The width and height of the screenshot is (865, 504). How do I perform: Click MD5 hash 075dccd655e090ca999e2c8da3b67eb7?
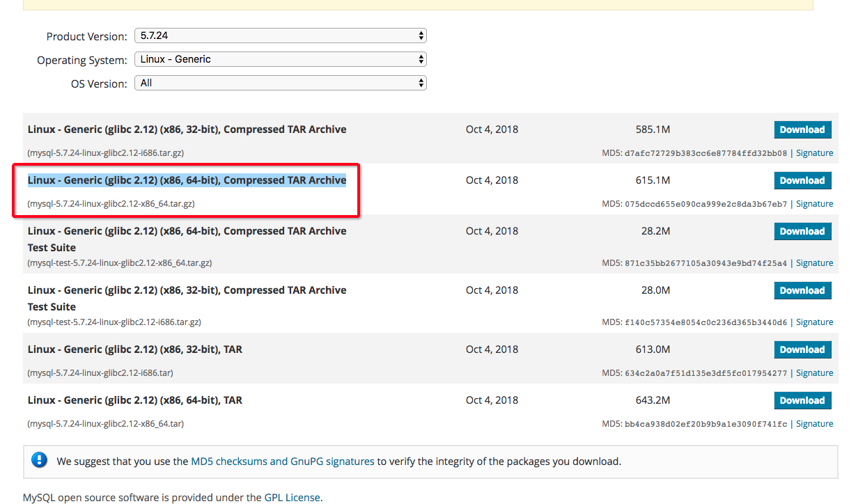tap(706, 204)
